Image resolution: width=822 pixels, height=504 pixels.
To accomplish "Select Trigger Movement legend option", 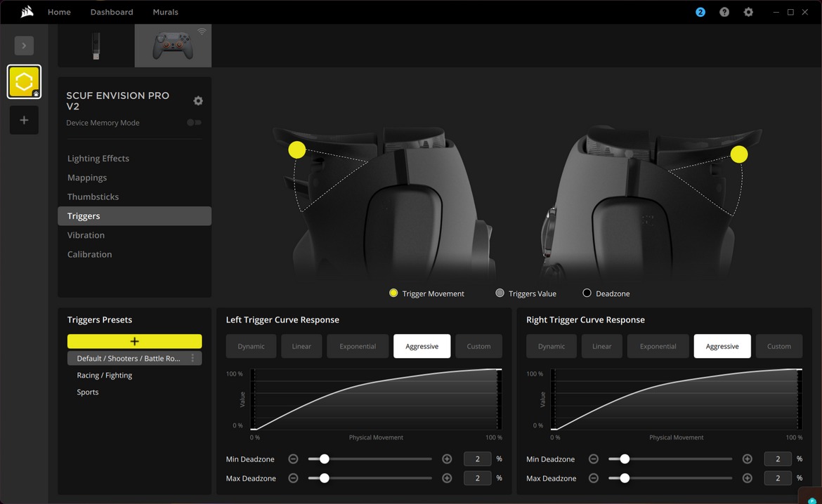I will point(426,293).
